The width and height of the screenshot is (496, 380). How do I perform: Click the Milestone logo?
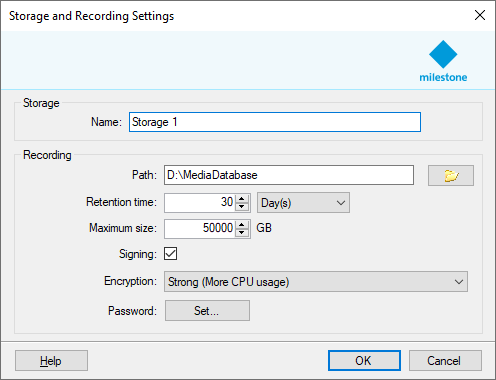(443, 61)
